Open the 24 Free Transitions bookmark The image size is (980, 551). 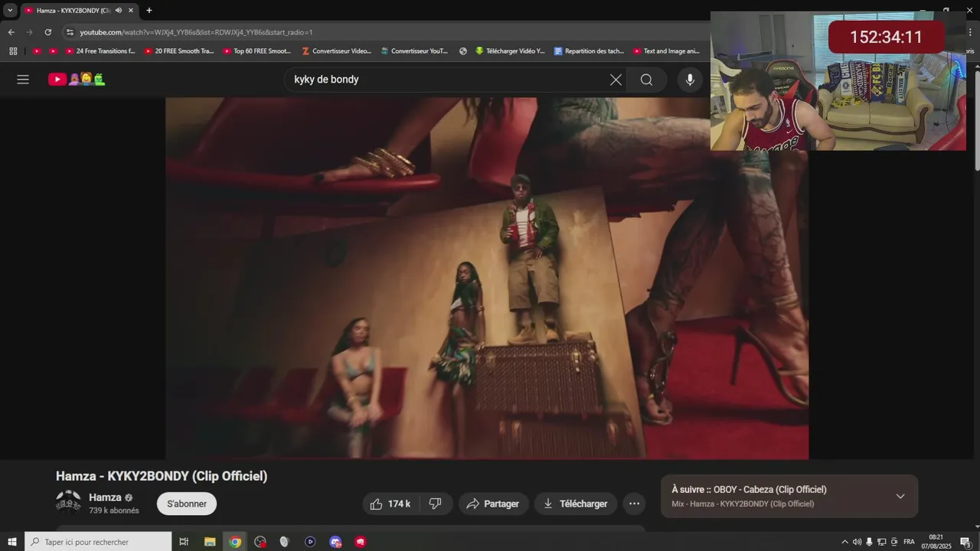[100, 51]
